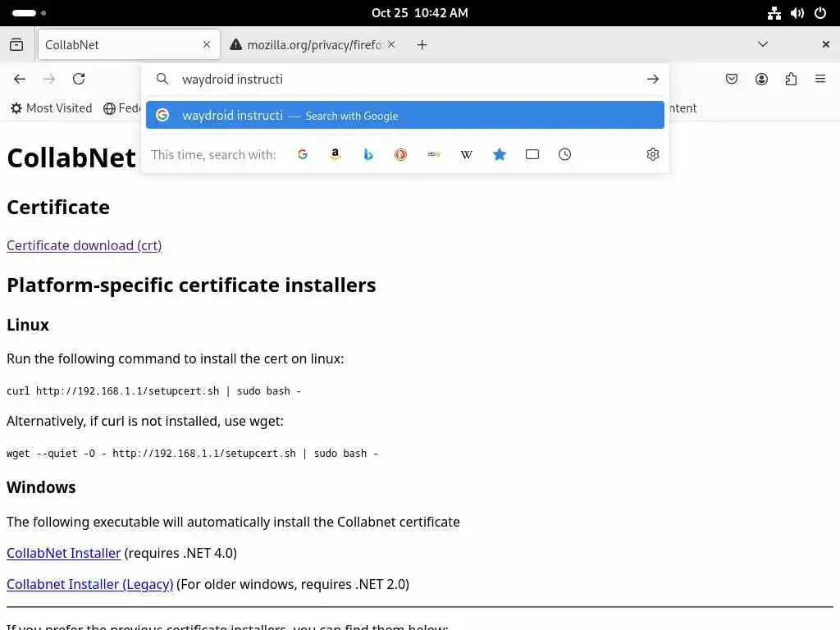Switch to the CollabNet tab
This screenshot has width=840, height=630.
click(129, 44)
